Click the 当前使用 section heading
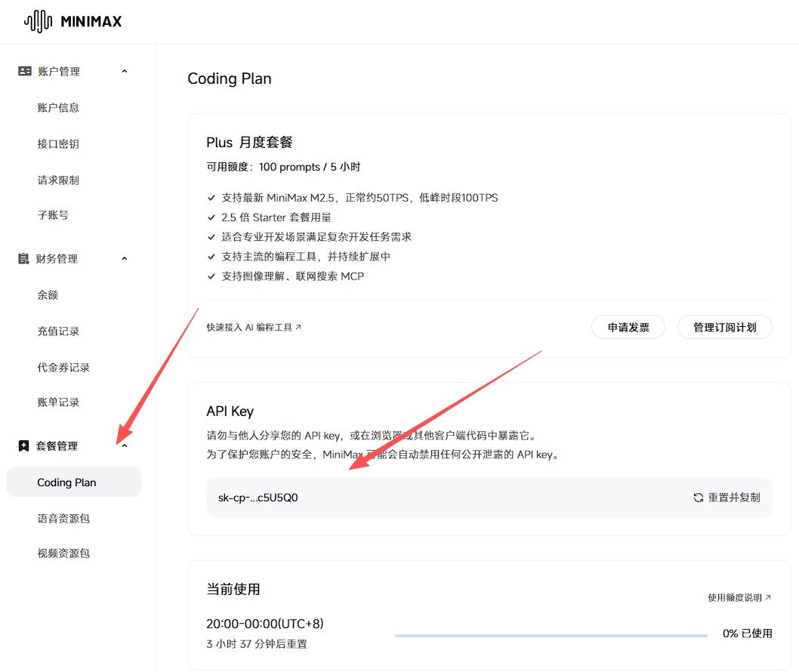The image size is (799, 672). coord(233,589)
